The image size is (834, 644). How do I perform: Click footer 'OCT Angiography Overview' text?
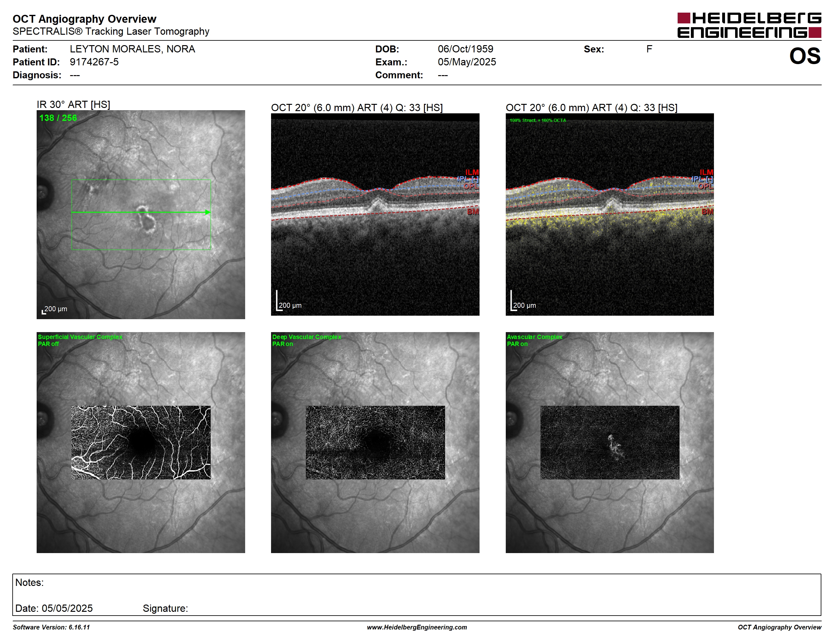click(x=779, y=627)
